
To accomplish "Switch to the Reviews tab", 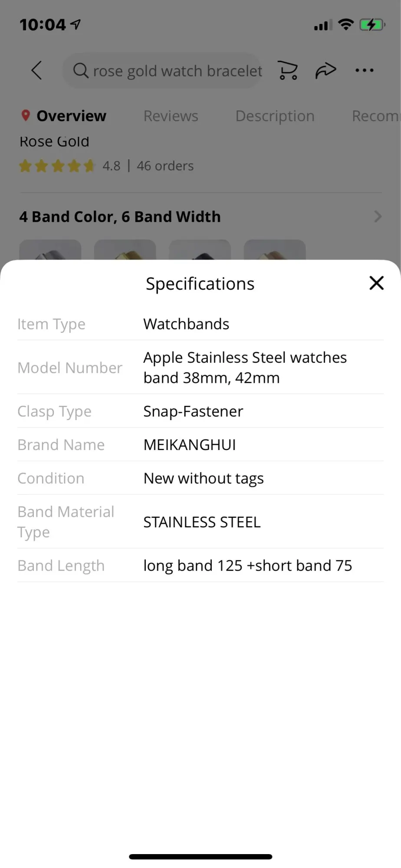I will 171,116.
